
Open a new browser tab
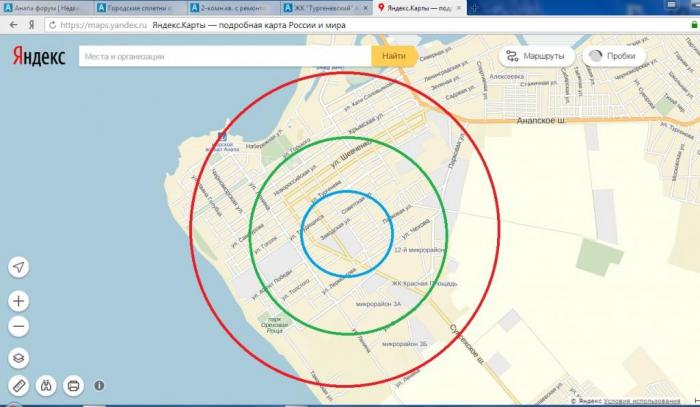[474, 8]
